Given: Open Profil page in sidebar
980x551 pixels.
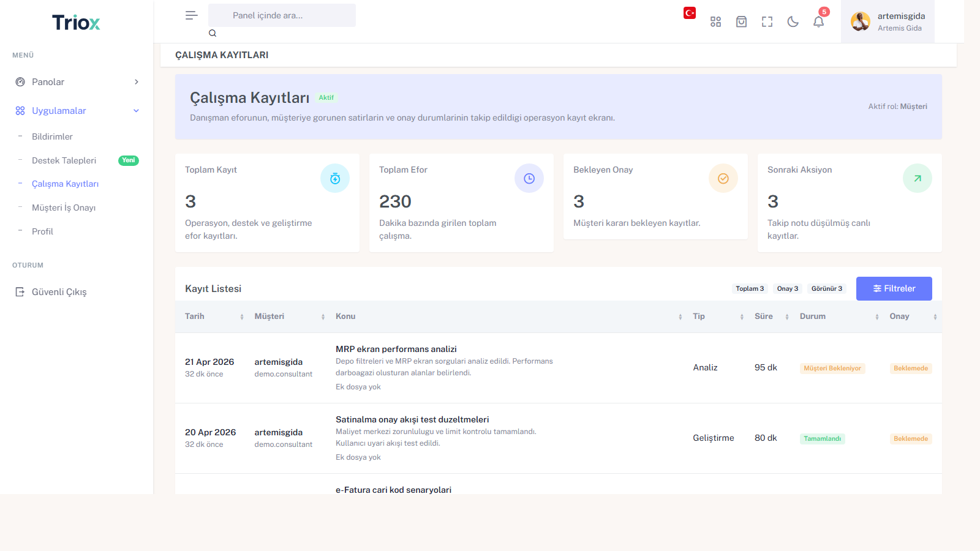Looking at the screenshot, I should click(x=42, y=231).
